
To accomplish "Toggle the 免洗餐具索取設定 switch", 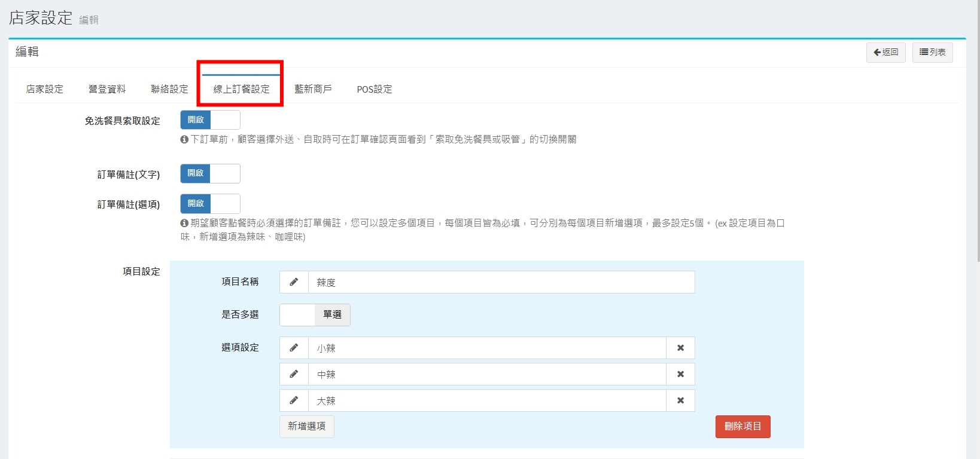I will coord(210,120).
